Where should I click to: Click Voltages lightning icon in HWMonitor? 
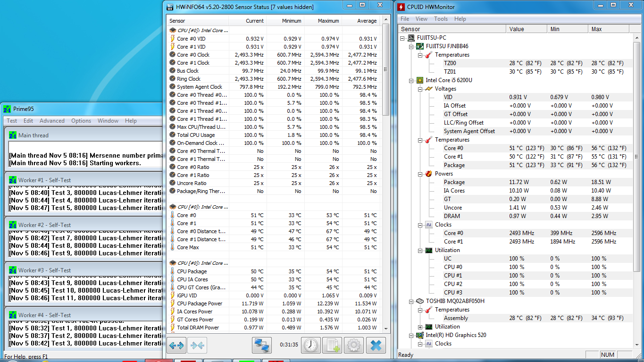428,89
